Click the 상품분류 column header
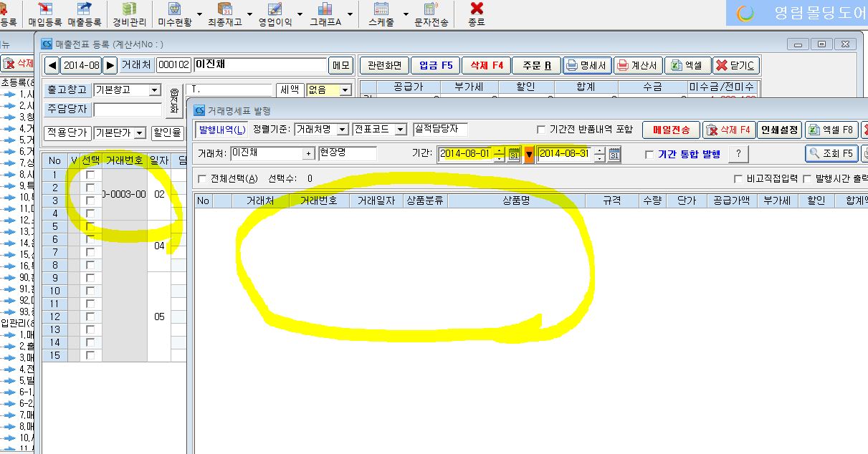 point(425,201)
